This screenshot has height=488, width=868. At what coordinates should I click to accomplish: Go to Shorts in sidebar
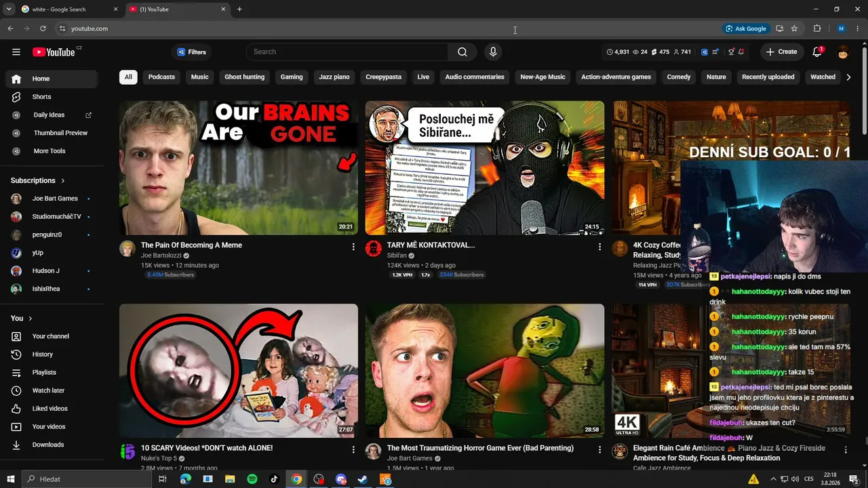(x=53, y=97)
